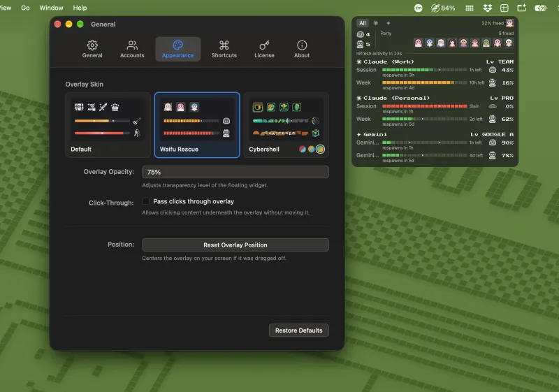This screenshot has width=559, height=392.
Task: Click the boss icon beside 16%
Action: (493, 82)
